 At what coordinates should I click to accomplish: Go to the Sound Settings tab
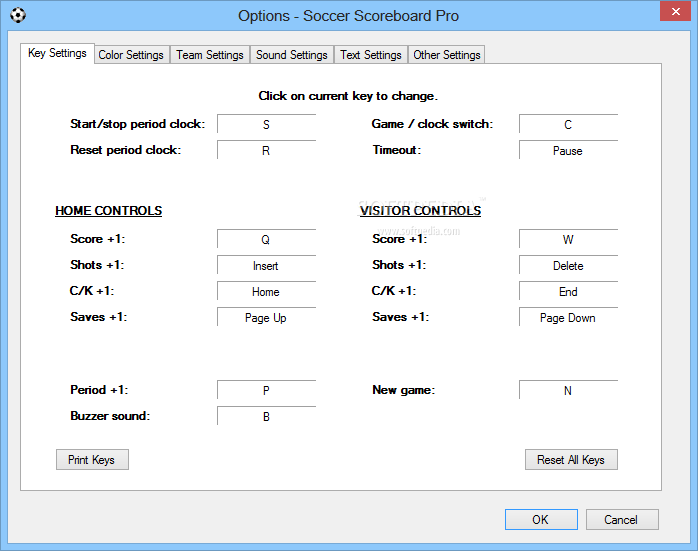tap(292, 55)
